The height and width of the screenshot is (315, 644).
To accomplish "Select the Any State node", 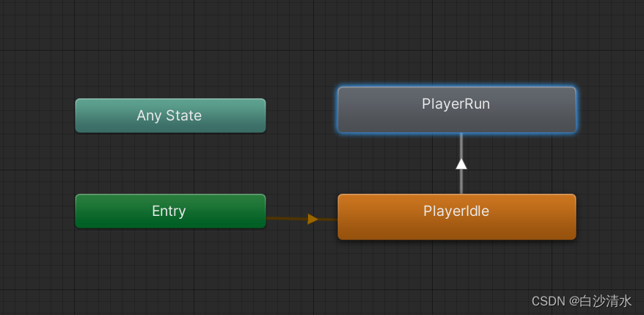I will (170, 115).
